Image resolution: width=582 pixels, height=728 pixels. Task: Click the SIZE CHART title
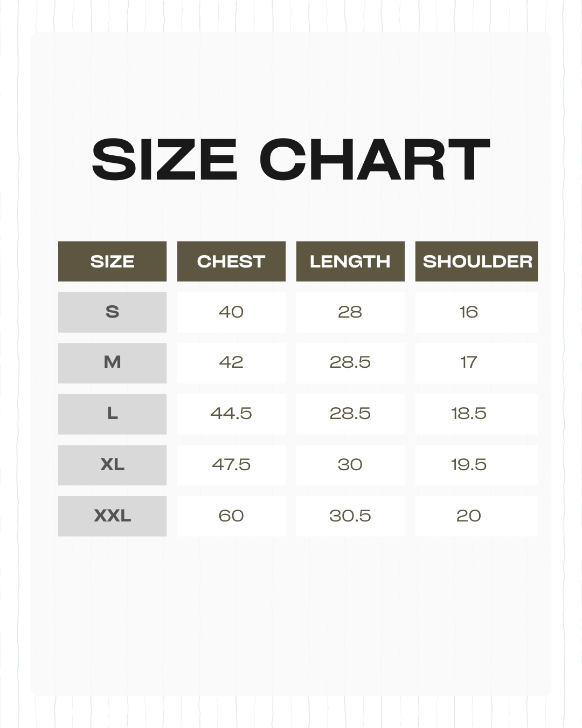coord(291,160)
